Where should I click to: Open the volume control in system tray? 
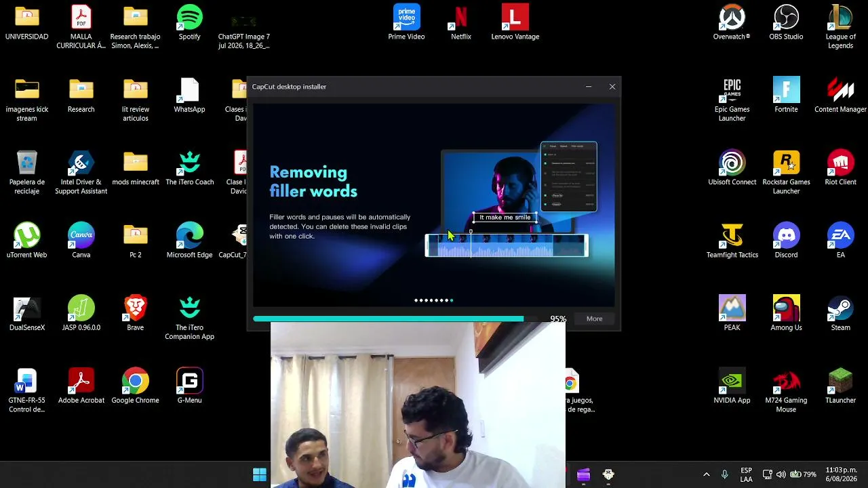click(x=781, y=474)
